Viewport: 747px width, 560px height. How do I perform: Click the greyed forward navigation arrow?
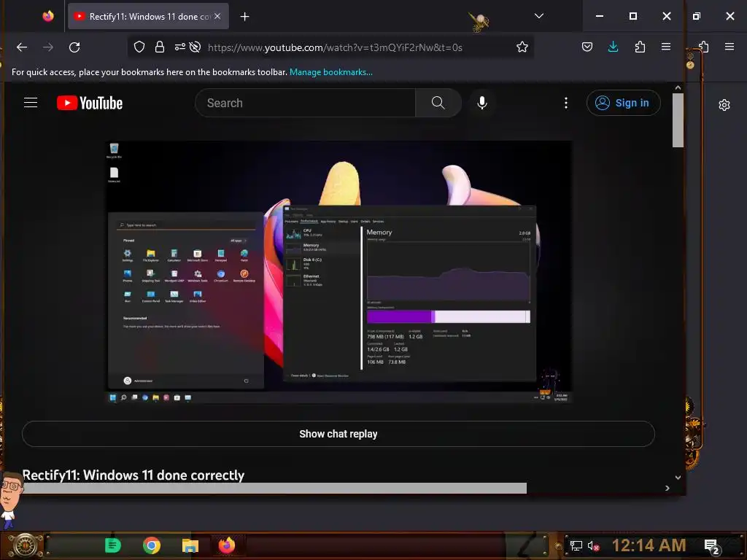[48, 47]
